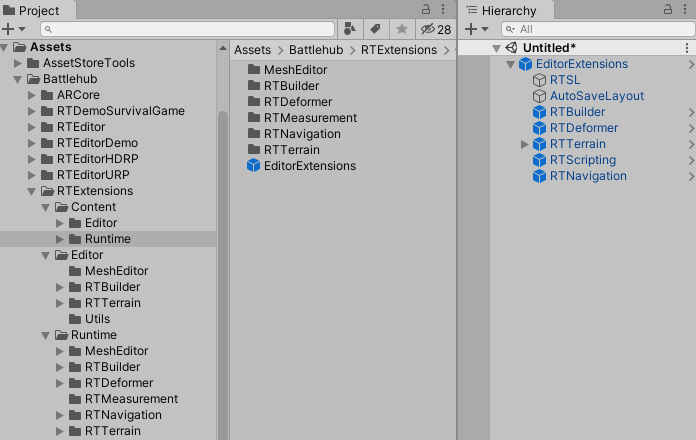Expand the ARCore folder arrow
The height and width of the screenshot is (440, 696).
click(x=32, y=95)
